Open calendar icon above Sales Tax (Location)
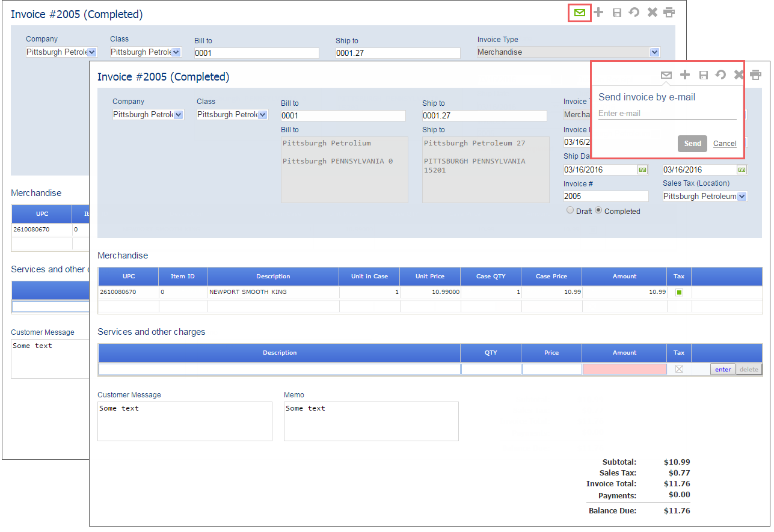Screen dimensions: 774x532 (742, 170)
